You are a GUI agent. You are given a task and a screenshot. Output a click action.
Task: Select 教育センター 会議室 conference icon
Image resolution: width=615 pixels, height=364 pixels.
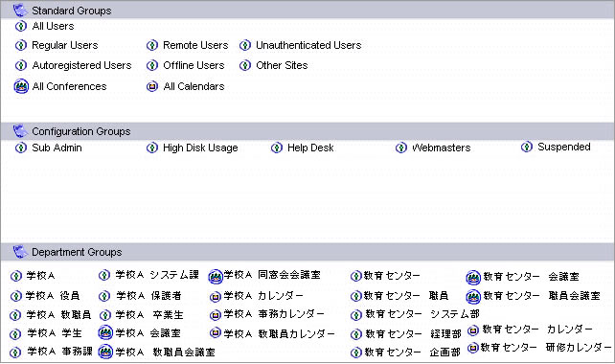pyautogui.click(x=473, y=278)
